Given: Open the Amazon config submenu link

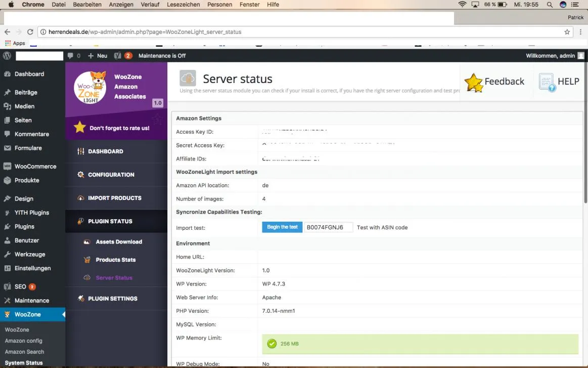Looking at the screenshot, I should coord(24,341).
